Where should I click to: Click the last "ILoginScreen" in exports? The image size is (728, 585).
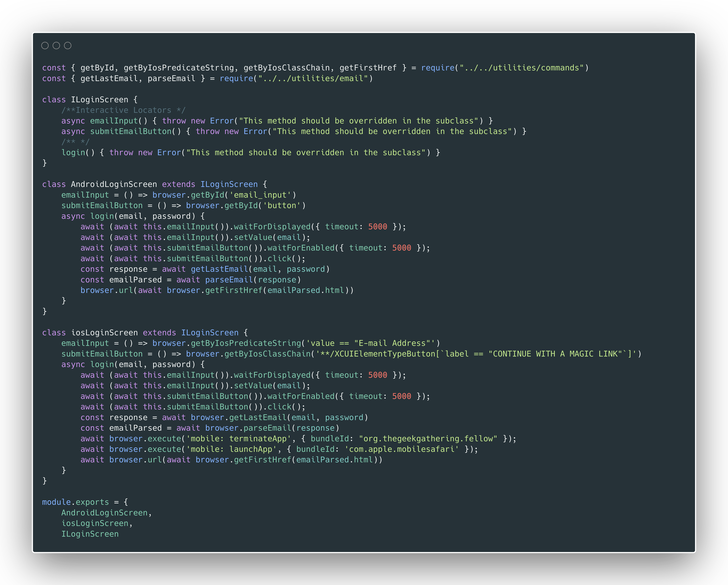pos(90,534)
